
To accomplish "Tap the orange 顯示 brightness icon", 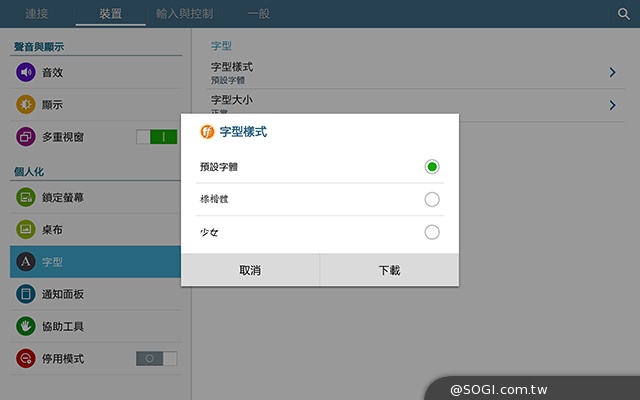I will pyautogui.click(x=26, y=104).
